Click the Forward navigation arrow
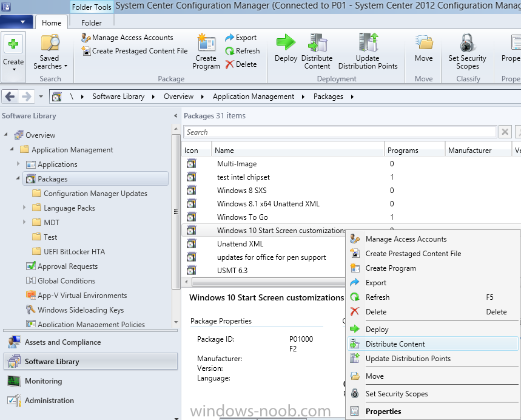 coord(26,97)
